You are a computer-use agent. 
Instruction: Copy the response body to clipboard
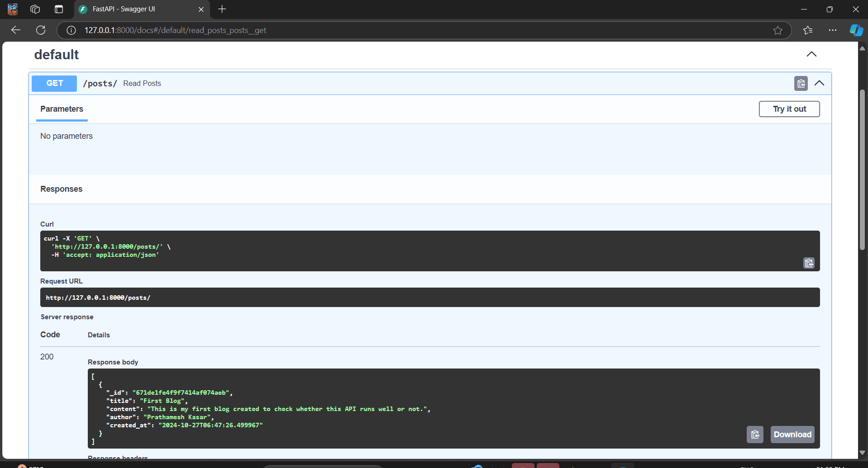(755, 435)
